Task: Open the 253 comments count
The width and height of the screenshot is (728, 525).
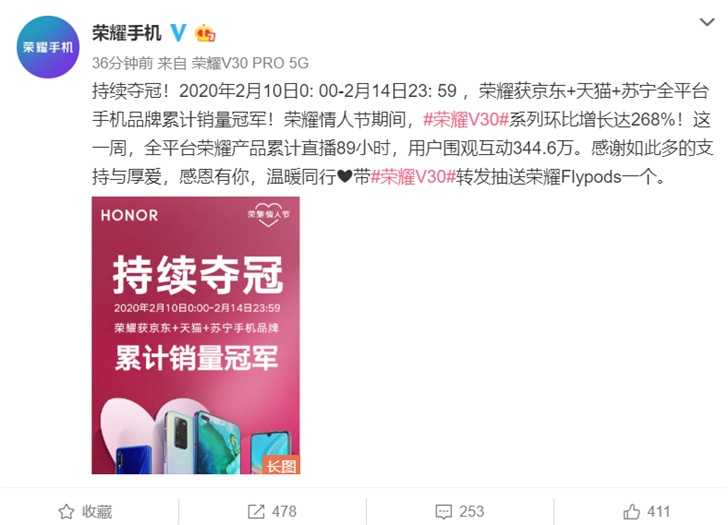Action: coord(472,512)
